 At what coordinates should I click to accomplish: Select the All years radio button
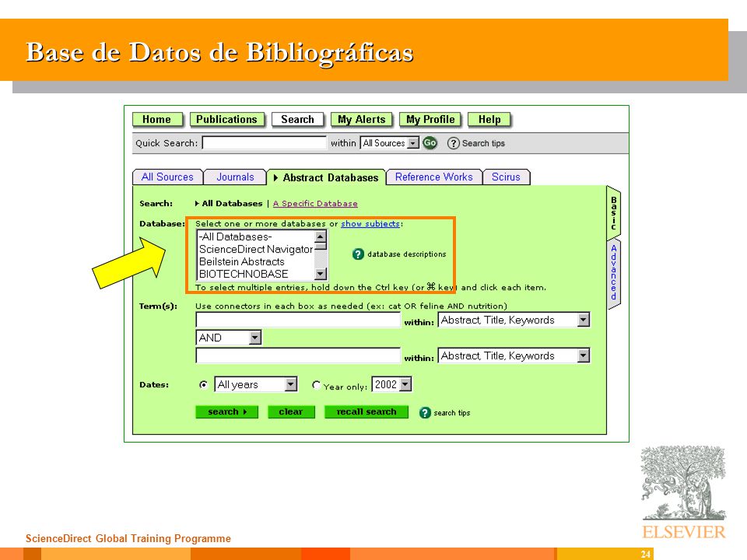click(203, 385)
